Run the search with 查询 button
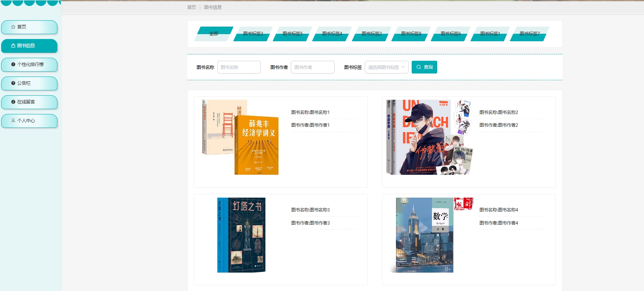Viewport: 644px width, 291px height. point(424,67)
